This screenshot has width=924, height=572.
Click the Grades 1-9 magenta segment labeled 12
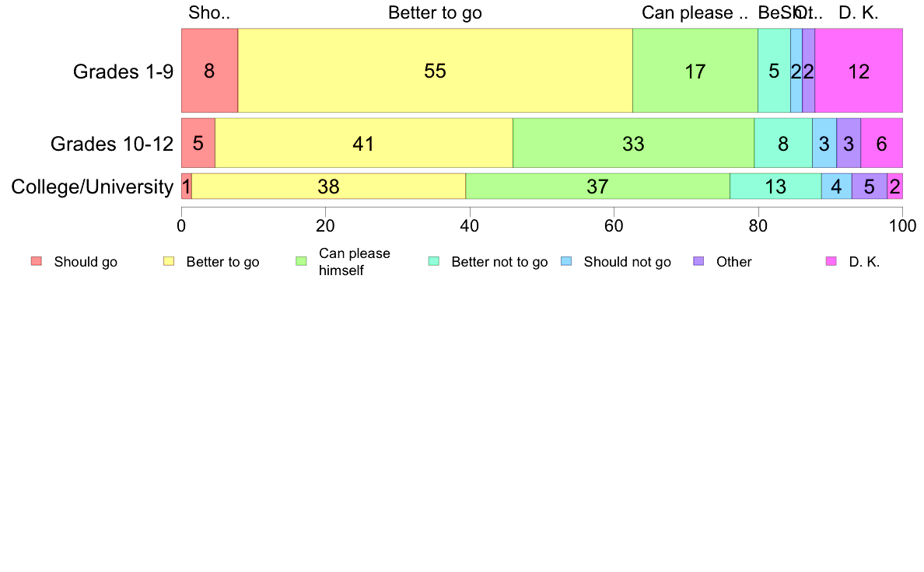point(859,70)
